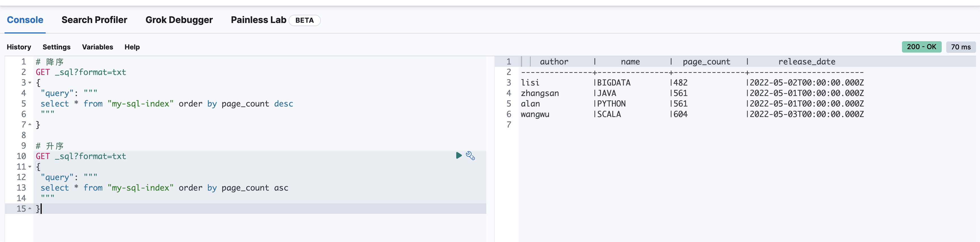This screenshot has height=242, width=980.
Task: Click the GET _sql?format=txt on line 10
Action: 81,156
